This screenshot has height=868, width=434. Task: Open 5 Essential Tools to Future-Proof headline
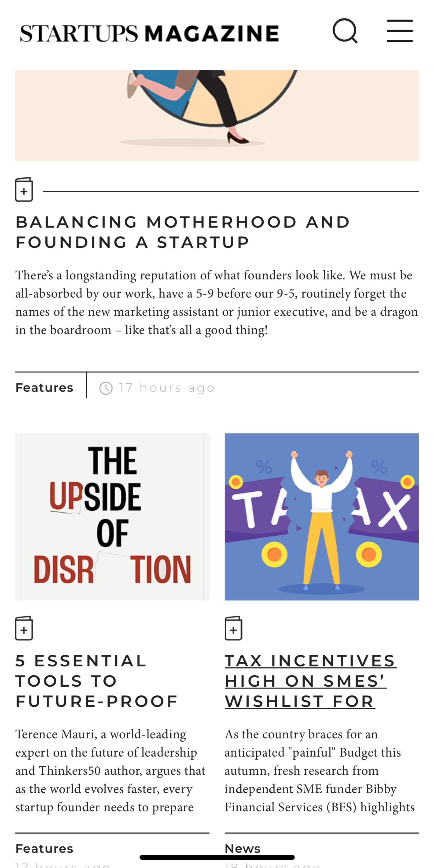tap(97, 681)
